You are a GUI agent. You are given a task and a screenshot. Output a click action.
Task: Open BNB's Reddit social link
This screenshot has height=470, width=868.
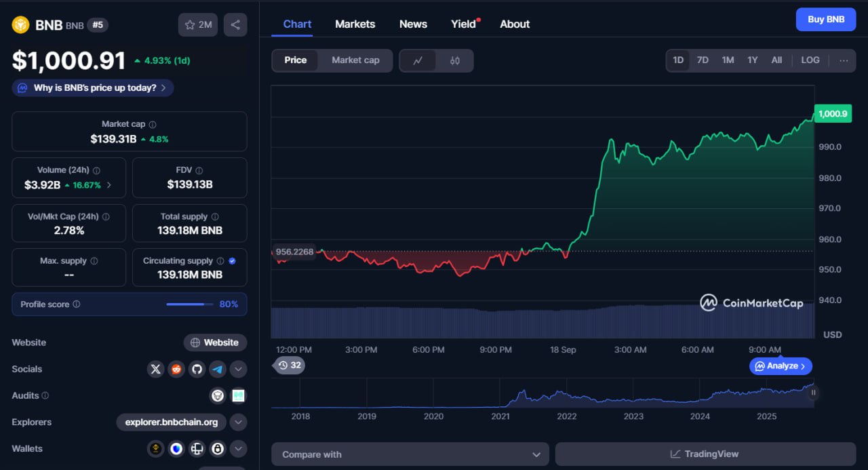pyautogui.click(x=176, y=369)
